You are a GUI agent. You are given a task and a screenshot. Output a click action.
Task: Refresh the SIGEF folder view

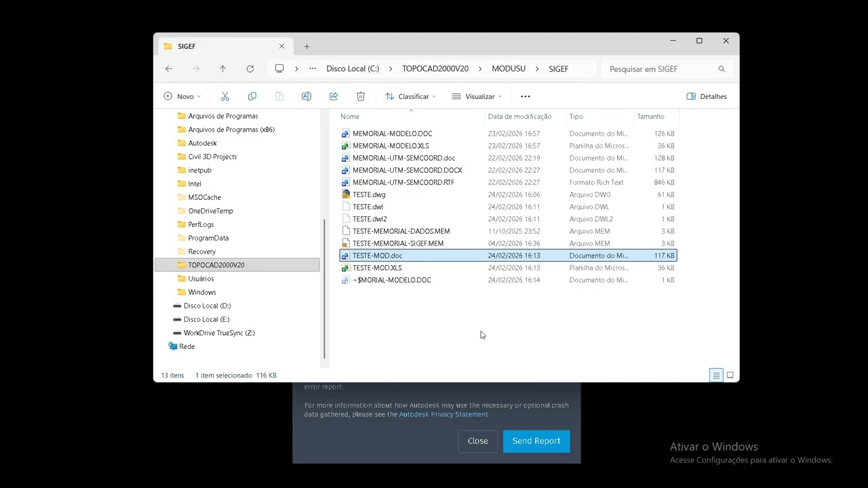point(250,68)
